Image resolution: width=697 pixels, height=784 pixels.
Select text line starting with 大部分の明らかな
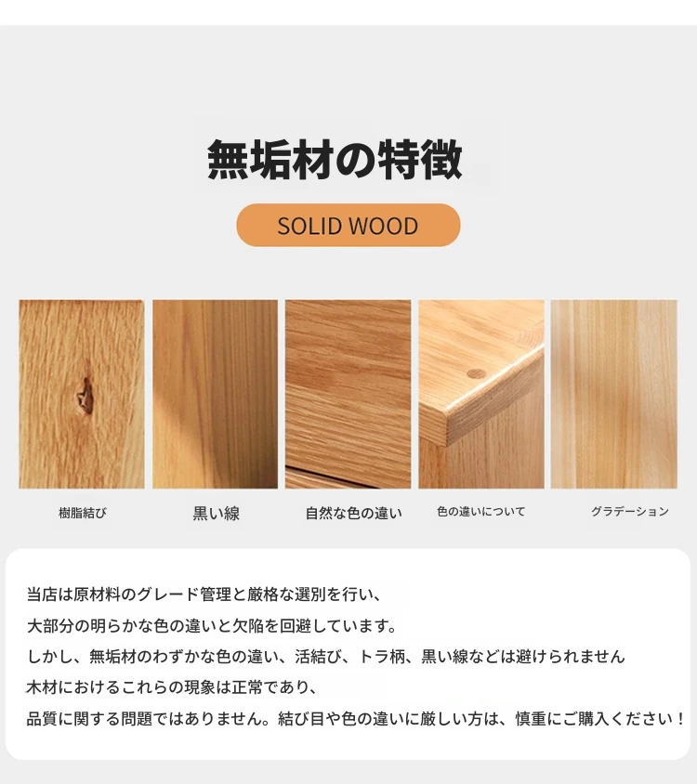tap(212, 625)
